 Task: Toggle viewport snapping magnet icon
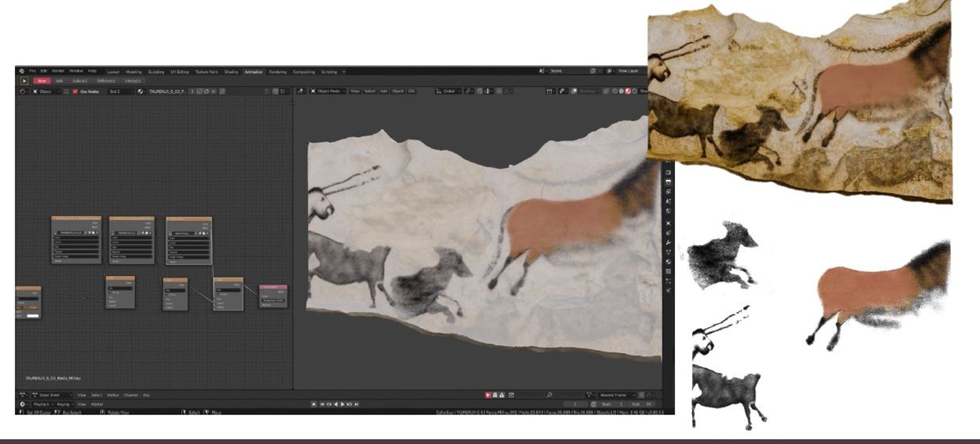pos(479,91)
